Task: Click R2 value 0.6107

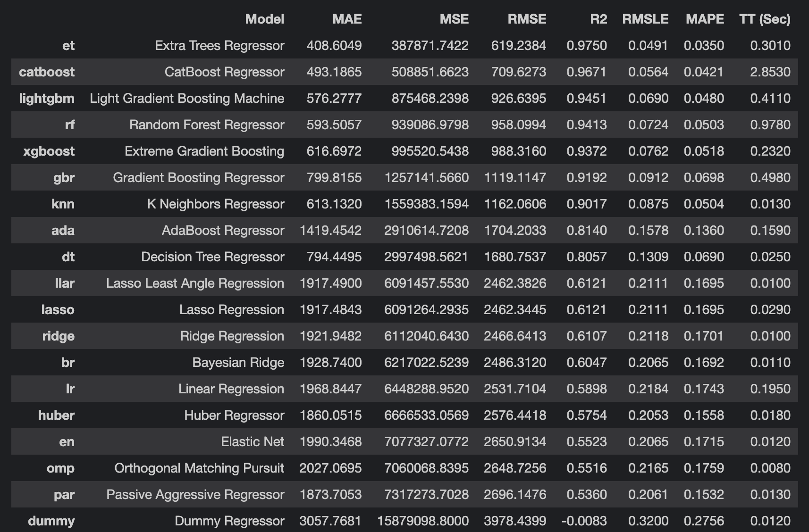Action: click(x=587, y=336)
